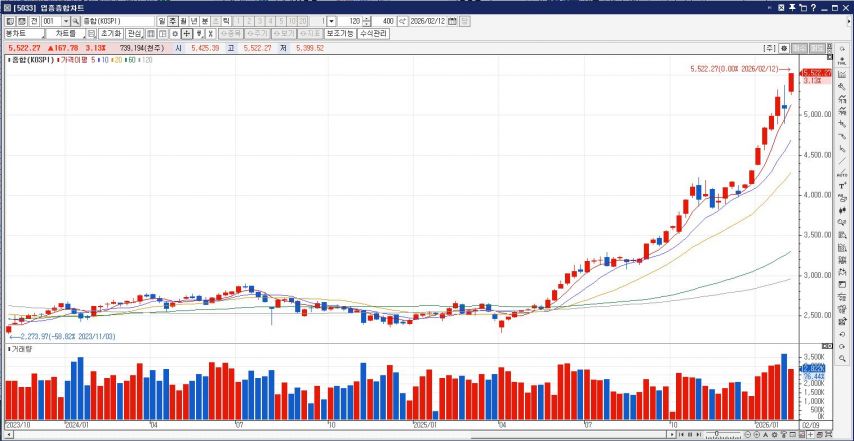Open the calendar date picker icon

(452, 20)
